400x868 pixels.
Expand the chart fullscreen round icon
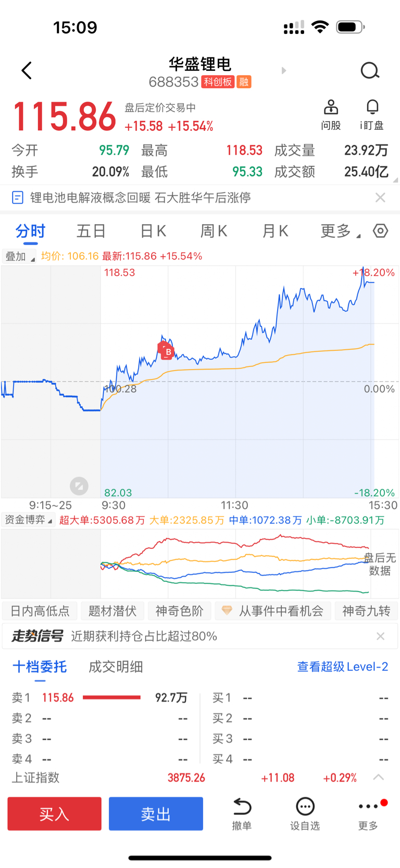point(79,486)
